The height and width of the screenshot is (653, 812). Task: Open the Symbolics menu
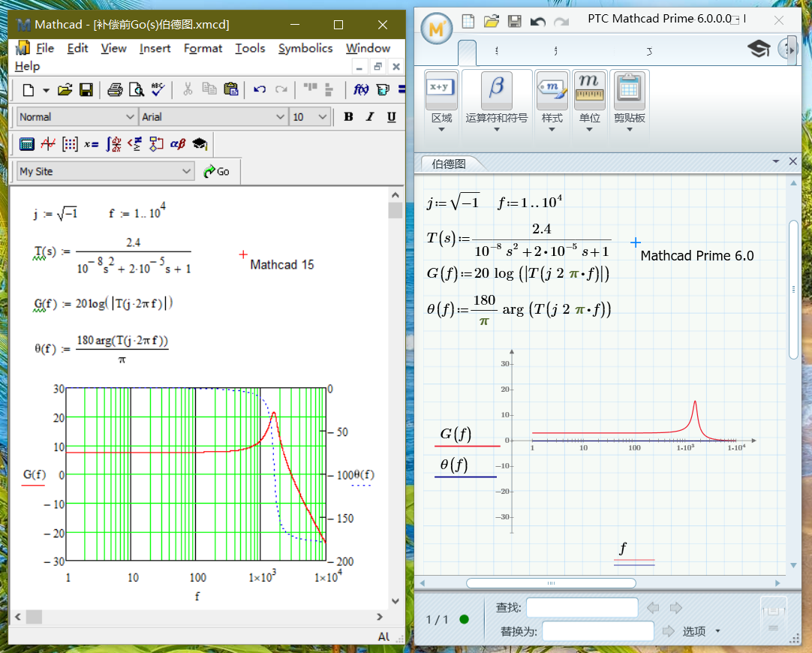[x=305, y=48]
